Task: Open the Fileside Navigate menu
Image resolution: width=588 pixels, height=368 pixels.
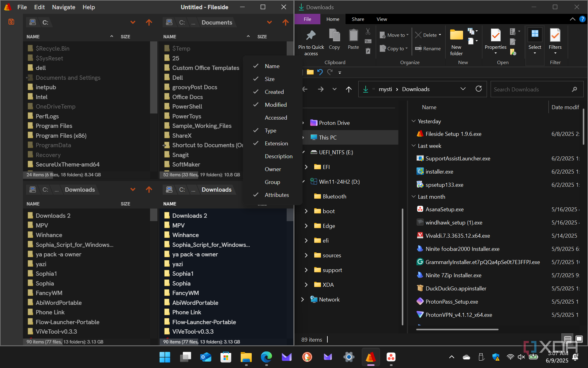Action: pos(63,7)
